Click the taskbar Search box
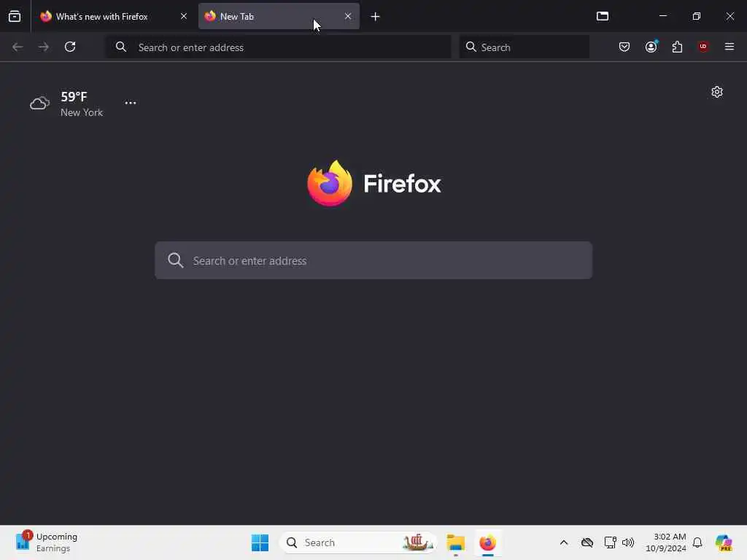Image resolution: width=747 pixels, height=560 pixels. (x=359, y=542)
